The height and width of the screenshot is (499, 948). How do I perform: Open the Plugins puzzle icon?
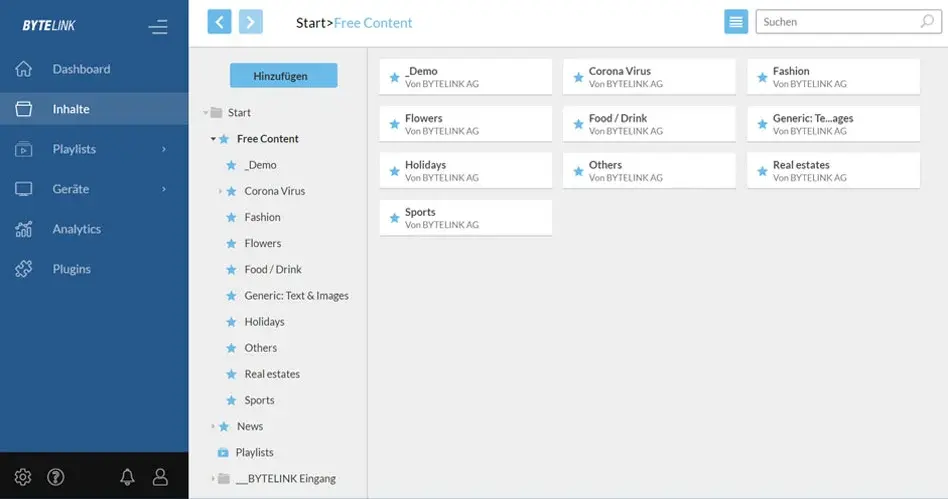click(x=24, y=269)
